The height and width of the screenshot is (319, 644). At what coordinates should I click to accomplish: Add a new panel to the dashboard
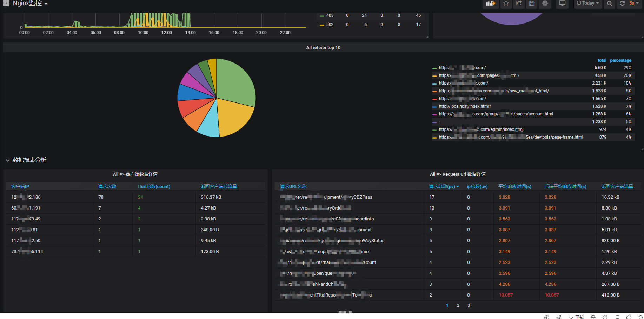(x=490, y=4)
